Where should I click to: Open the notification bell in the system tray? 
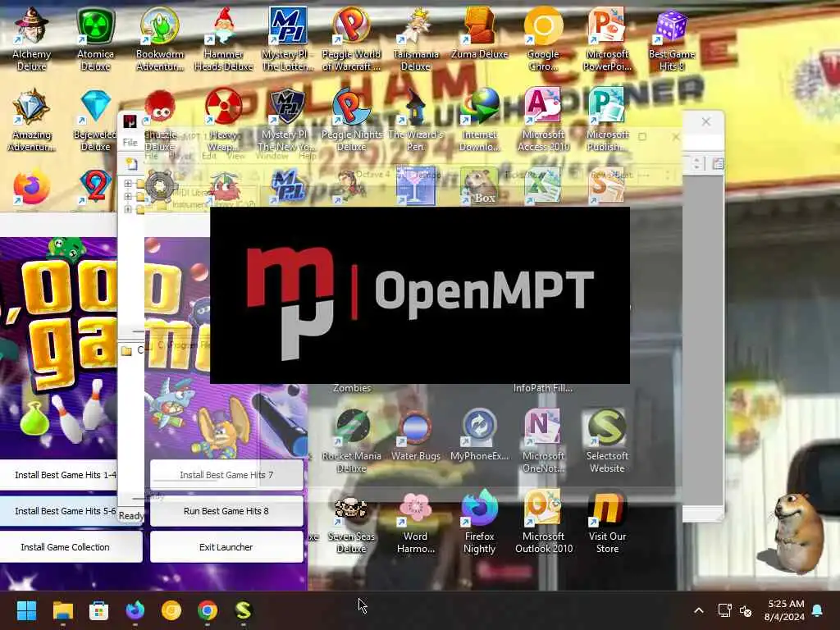coord(818,610)
